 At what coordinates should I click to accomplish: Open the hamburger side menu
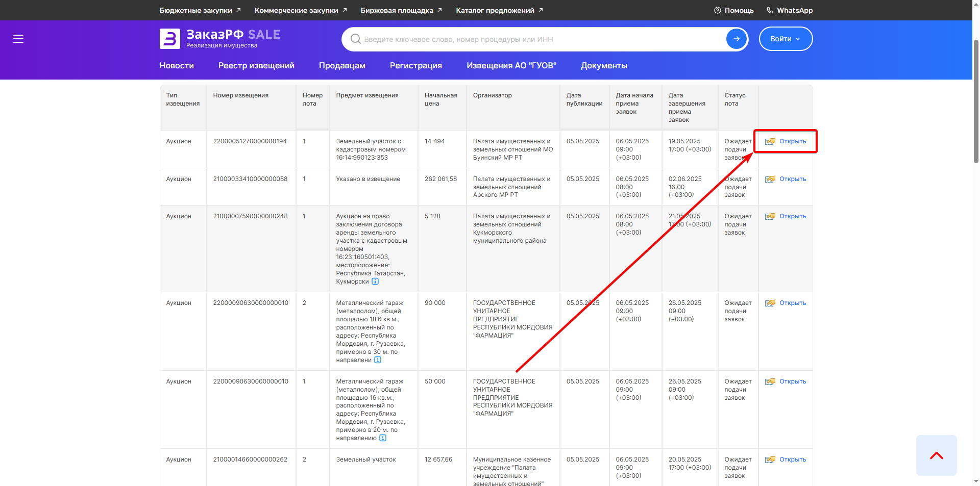[18, 39]
